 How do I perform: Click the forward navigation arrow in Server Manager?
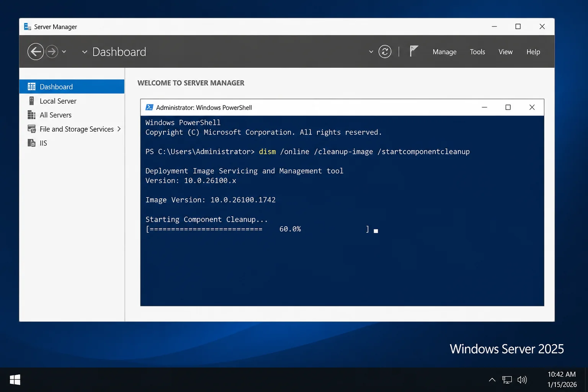click(x=52, y=52)
